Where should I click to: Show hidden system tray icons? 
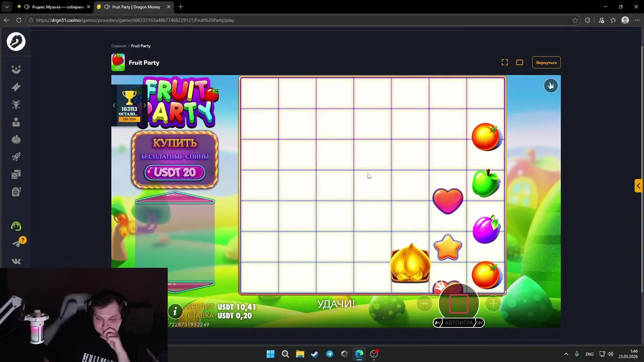point(566,354)
